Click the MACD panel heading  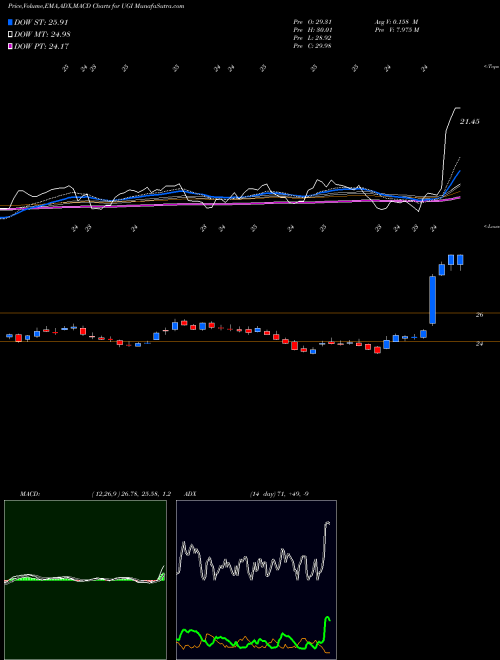(x=29, y=494)
